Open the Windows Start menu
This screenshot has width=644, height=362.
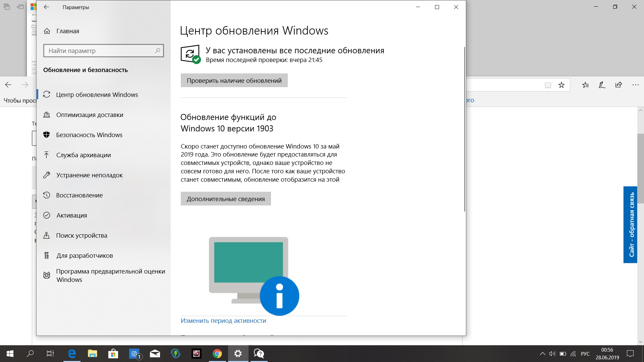coord(10,354)
